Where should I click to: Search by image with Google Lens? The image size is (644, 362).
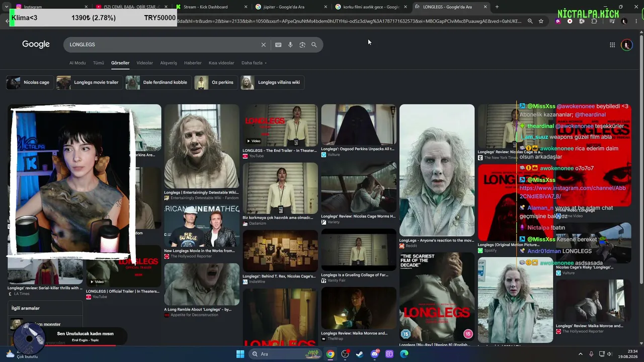[302, 45]
